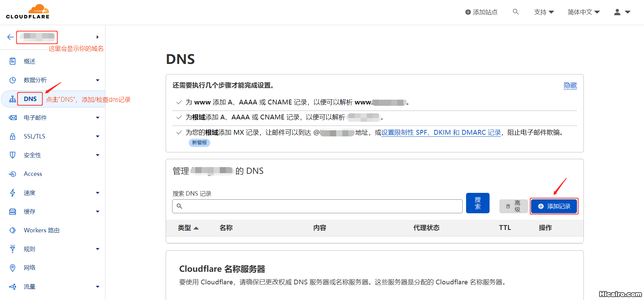Expand the 安全性 submenu arrow
Image resolution: width=644 pixels, height=300 pixels.
coord(98,155)
